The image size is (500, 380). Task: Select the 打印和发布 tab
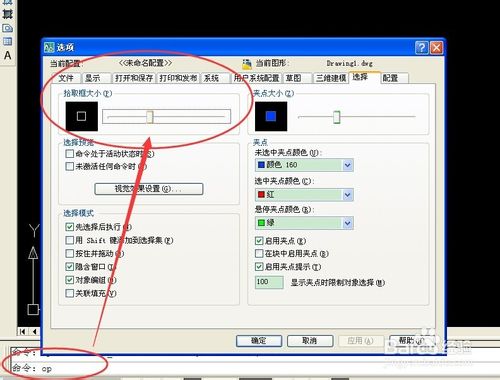coord(178,78)
